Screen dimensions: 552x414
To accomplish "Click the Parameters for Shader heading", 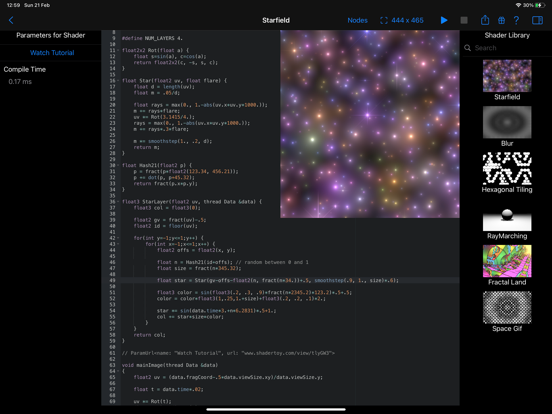I will click(x=51, y=35).
